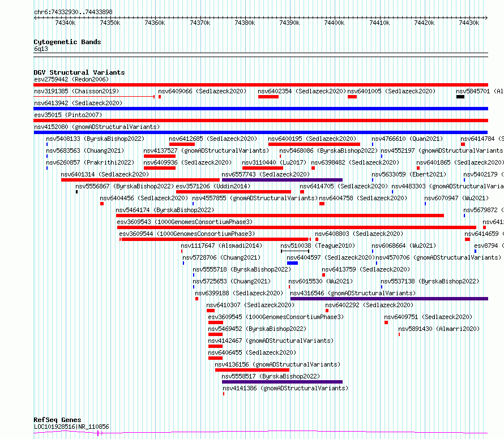Open nsv6409066 (Sedlazeck2020) variant

tap(202, 91)
